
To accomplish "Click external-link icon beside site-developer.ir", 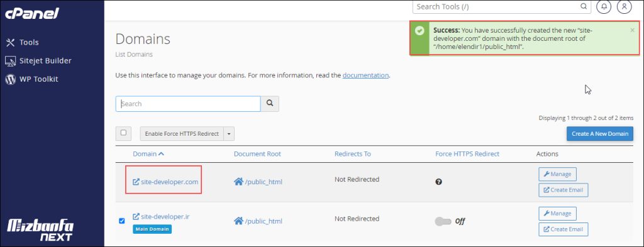I will point(136,217).
